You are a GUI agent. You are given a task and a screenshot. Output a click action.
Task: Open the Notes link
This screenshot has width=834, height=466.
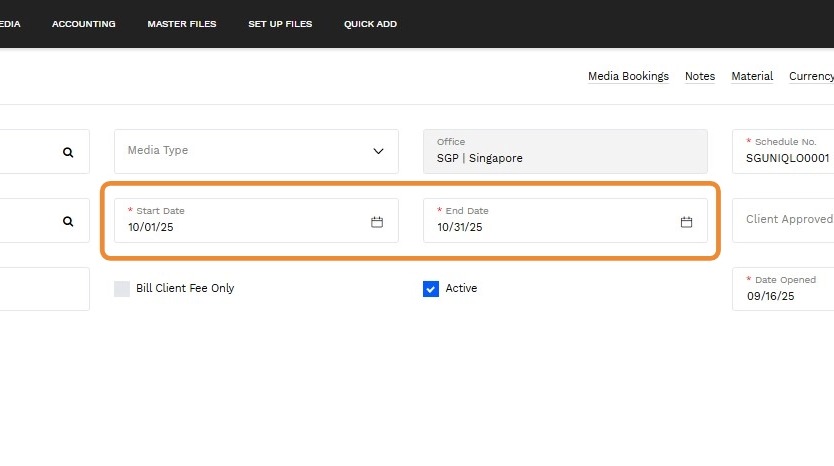[x=700, y=76]
